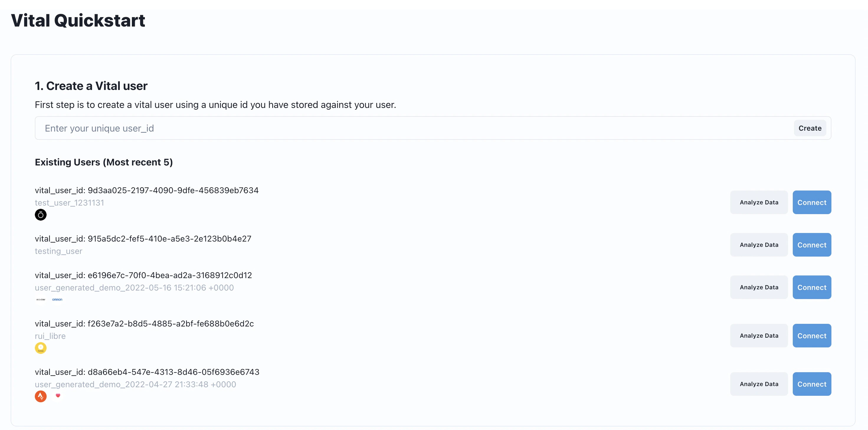Screen dimensions: 868x430
Task: Connect a provider for test_user_1231131
Action: (811, 202)
